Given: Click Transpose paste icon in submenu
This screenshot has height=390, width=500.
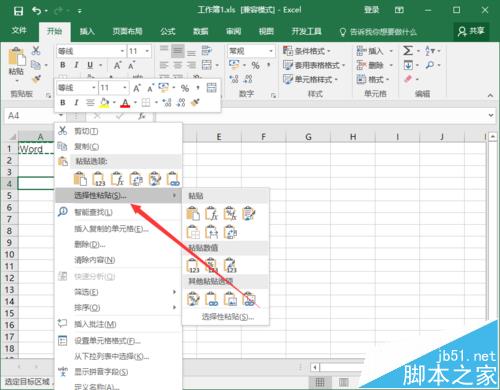Looking at the screenshot, I should pyautogui.click(x=230, y=232).
